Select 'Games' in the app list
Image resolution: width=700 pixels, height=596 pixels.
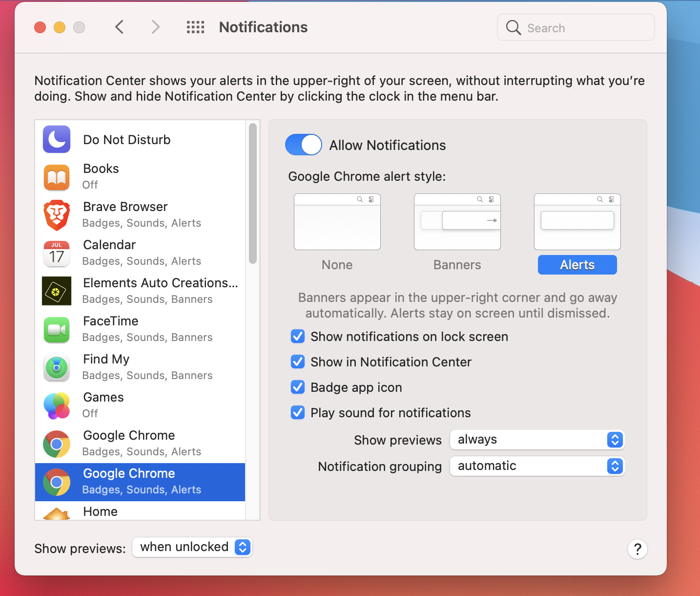click(x=103, y=397)
